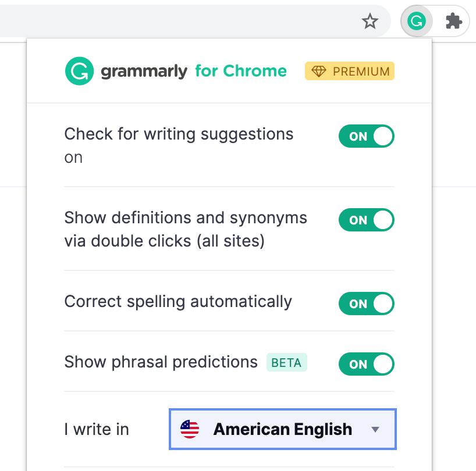Click the 'for Chrome' header text

tap(240, 72)
